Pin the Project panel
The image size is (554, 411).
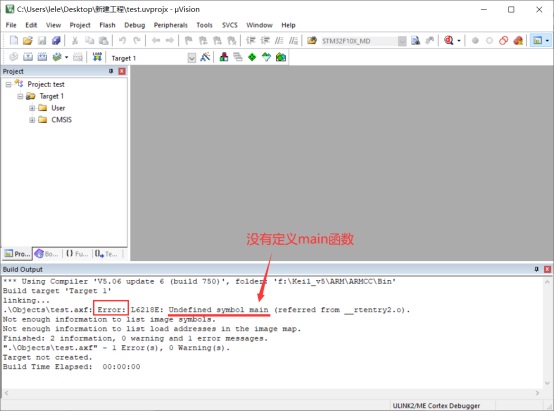pyautogui.click(x=111, y=71)
